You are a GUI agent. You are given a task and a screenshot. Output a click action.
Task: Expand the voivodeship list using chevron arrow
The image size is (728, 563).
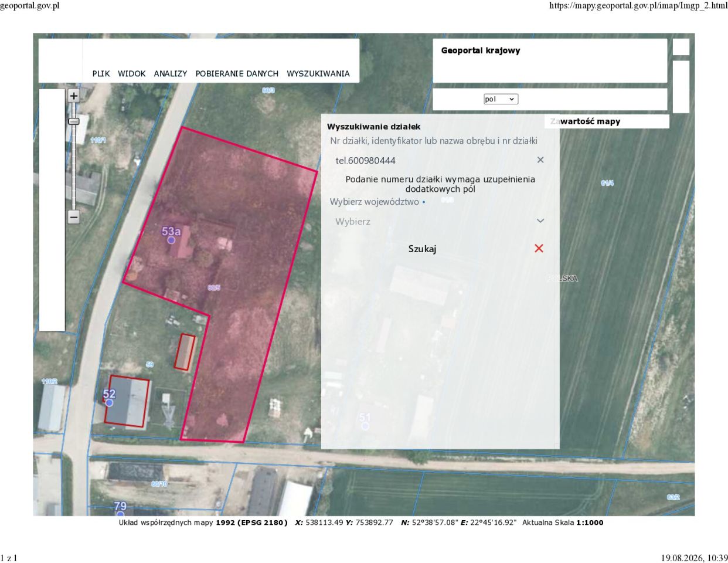540,221
